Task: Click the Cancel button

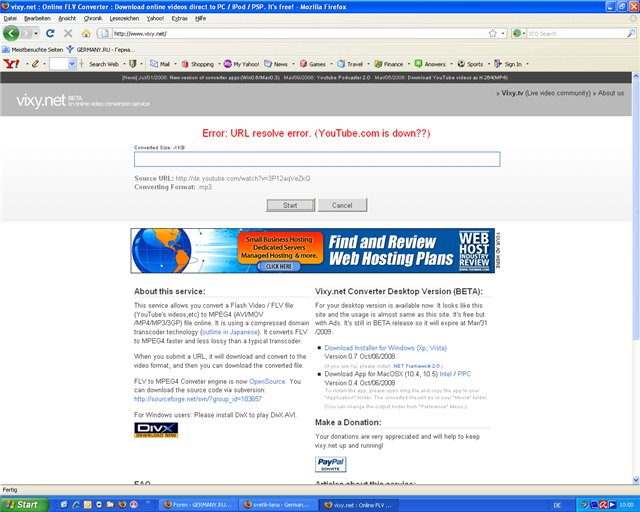Action: pyautogui.click(x=342, y=205)
